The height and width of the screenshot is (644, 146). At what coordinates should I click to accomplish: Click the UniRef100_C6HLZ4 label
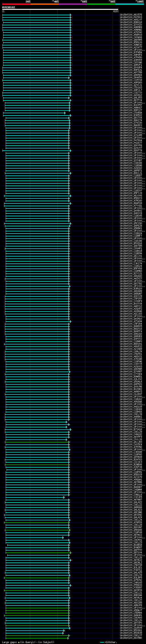pos(131,352)
